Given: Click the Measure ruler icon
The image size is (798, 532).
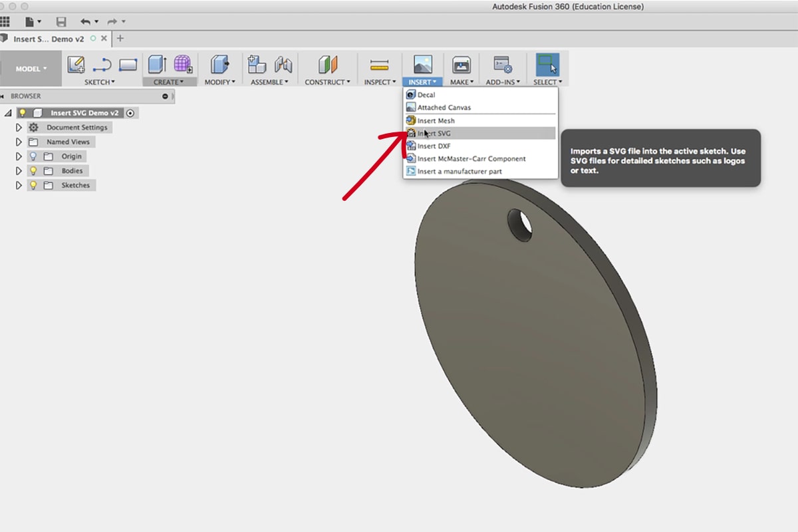Looking at the screenshot, I should click(x=380, y=65).
